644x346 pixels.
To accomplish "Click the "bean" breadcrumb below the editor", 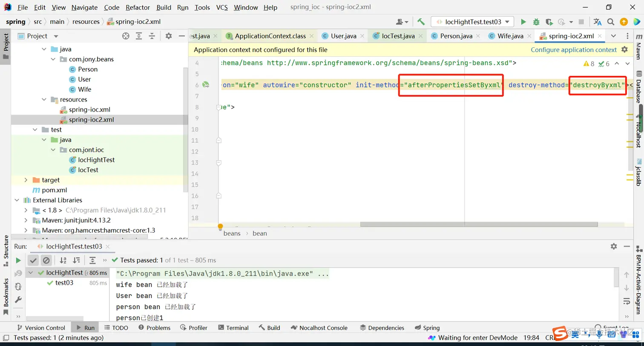I will pos(260,233).
